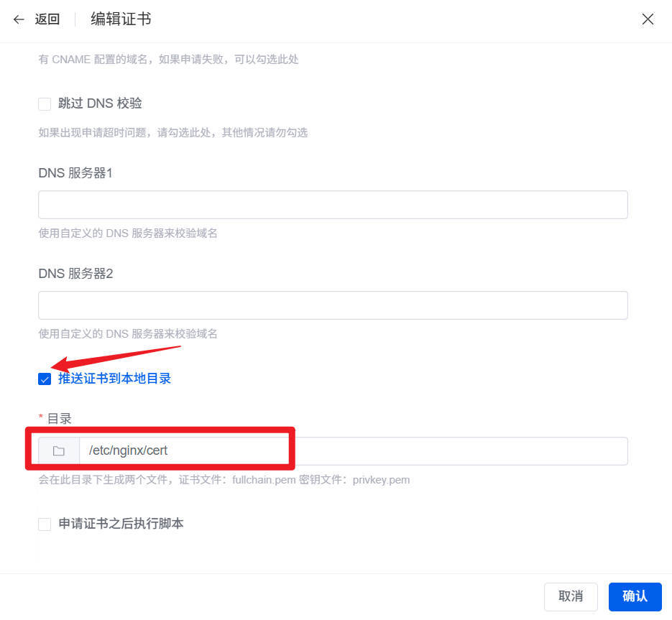The image size is (672, 620).
Task: Focus the DNS 服务器1 input field
Action: [x=333, y=205]
